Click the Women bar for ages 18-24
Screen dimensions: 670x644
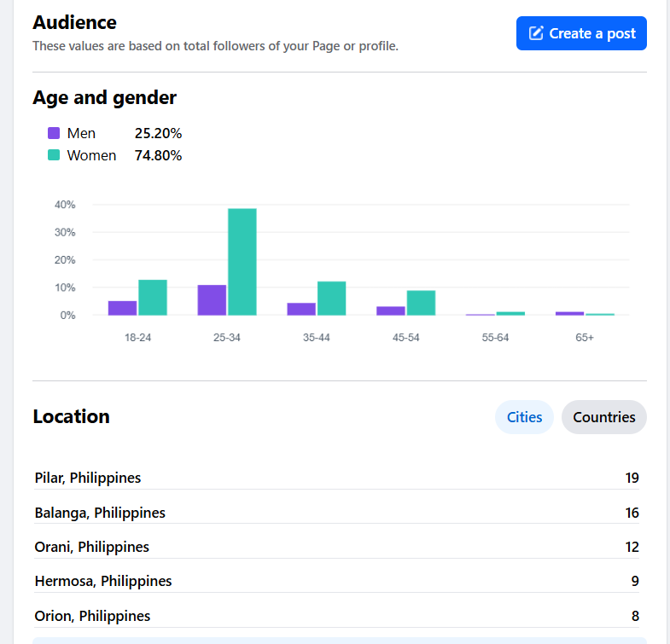pyautogui.click(x=153, y=298)
